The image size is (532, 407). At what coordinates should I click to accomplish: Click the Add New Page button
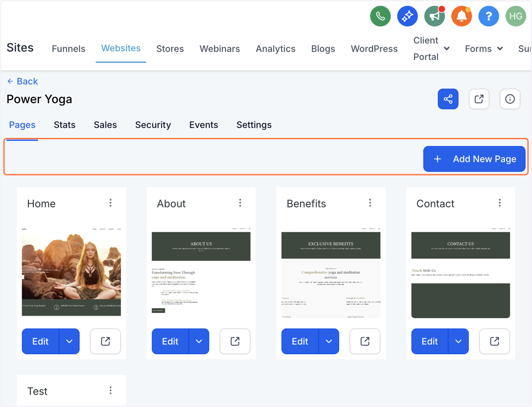474,159
